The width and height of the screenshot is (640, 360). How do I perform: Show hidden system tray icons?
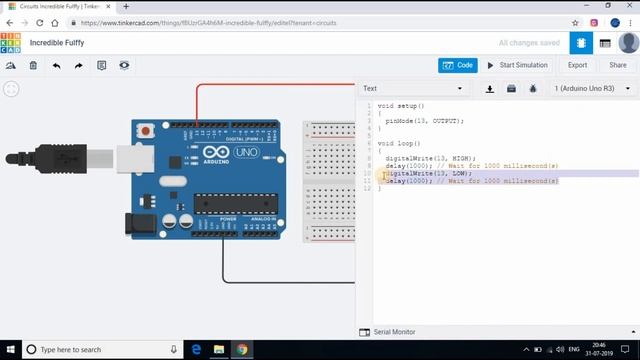click(x=526, y=349)
